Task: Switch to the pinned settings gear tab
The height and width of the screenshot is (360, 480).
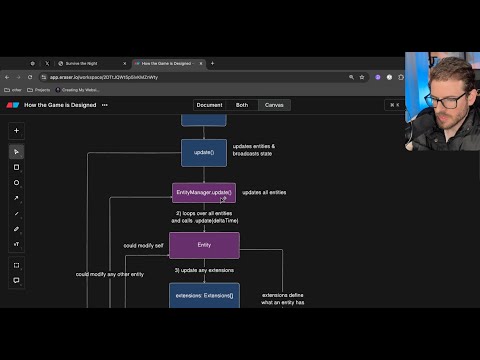Action: 32,63
